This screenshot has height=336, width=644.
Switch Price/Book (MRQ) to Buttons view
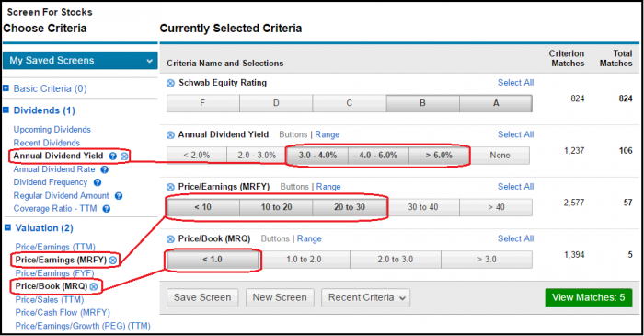click(275, 239)
